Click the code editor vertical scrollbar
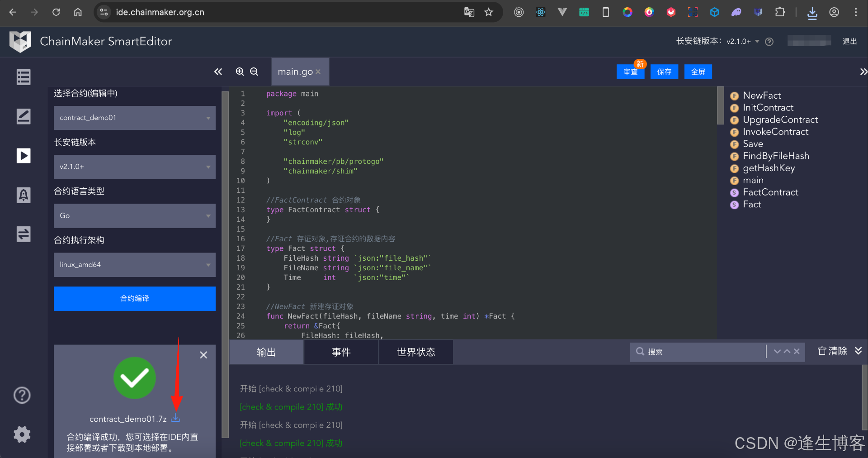868x458 pixels. pos(720,105)
